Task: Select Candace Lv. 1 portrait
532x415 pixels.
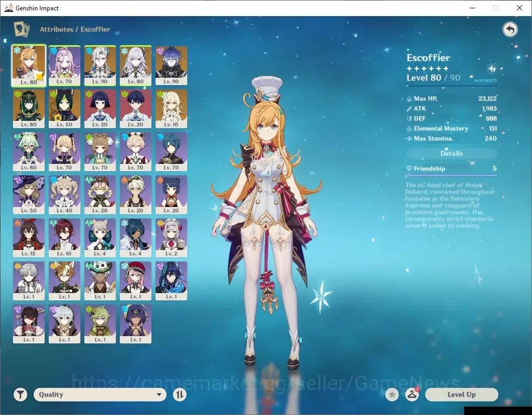Action: (136, 324)
